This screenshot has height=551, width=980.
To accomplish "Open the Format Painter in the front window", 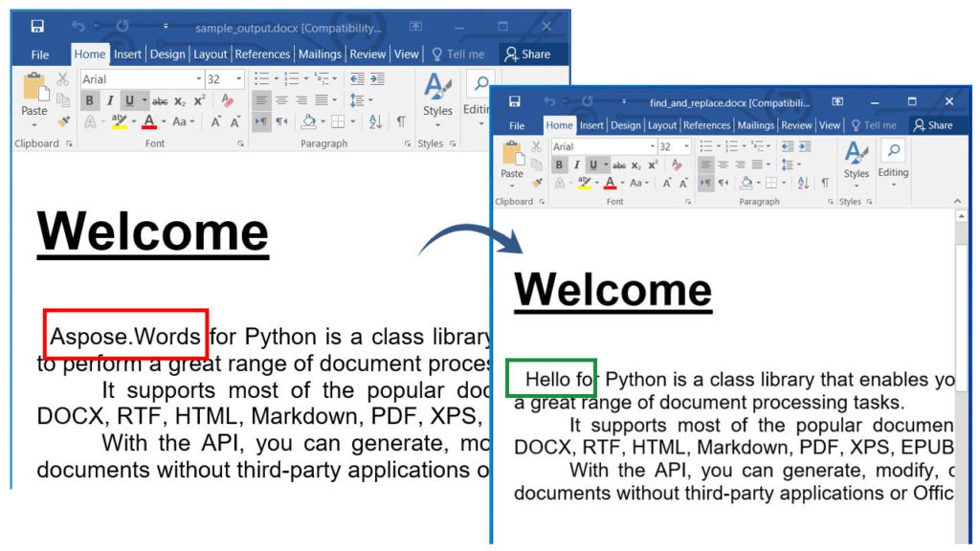I will (x=539, y=181).
